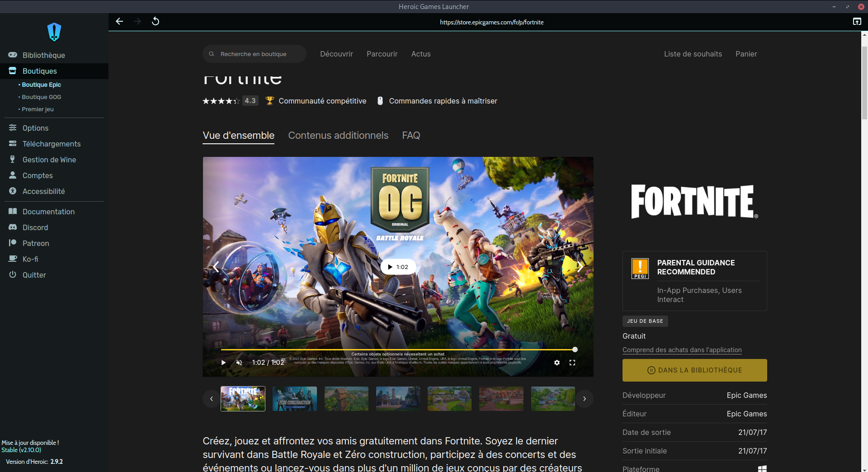Screen dimensions: 868x472
Task: Select Boutique GOG in sidebar
Action: click(41, 97)
